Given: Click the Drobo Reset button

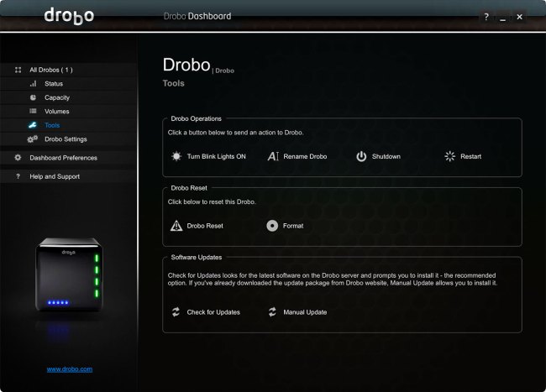Looking at the screenshot, I should pyautogui.click(x=197, y=226).
